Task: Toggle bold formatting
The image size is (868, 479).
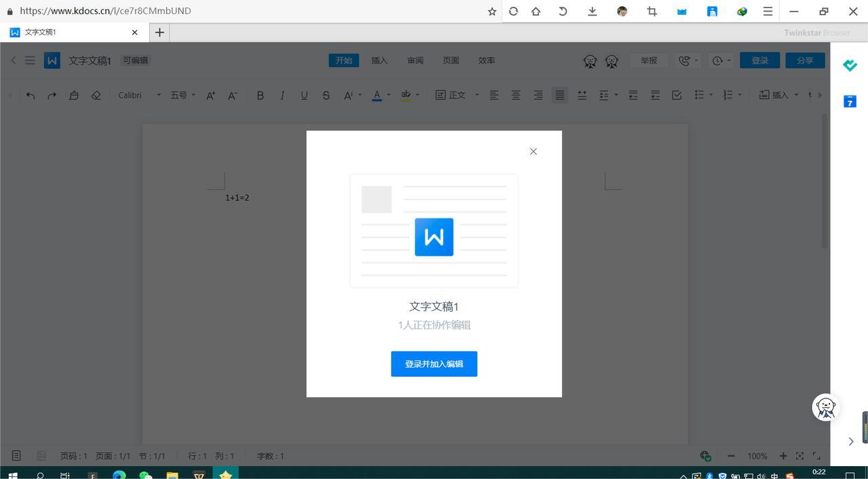Action: (260, 96)
